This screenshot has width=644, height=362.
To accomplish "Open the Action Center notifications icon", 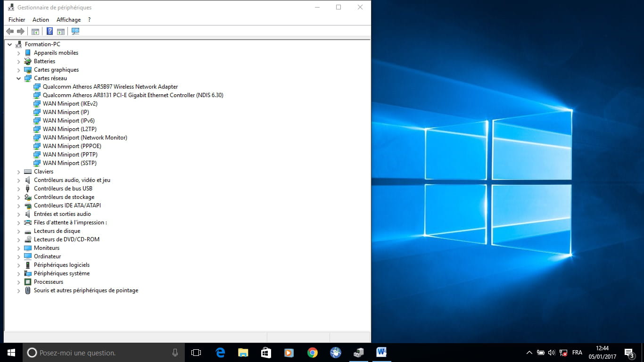I will 628,353.
